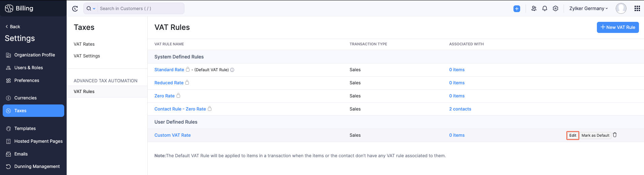Open the 2 contacts link
The height and width of the screenshot is (175, 644).
460,109
